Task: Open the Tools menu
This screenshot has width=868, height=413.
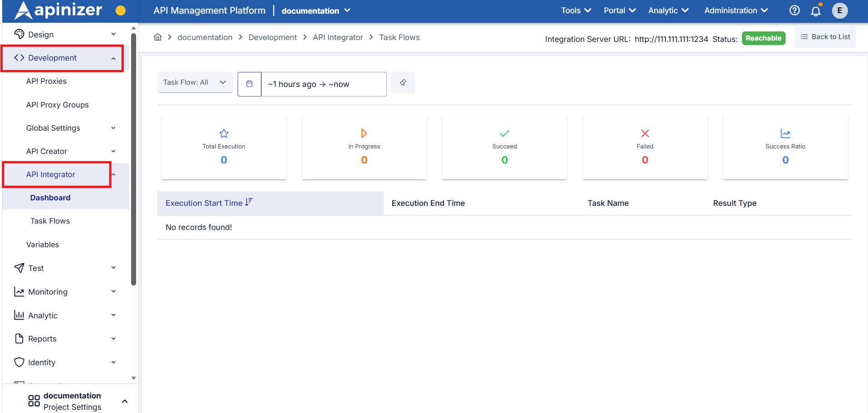Action: [x=575, y=10]
